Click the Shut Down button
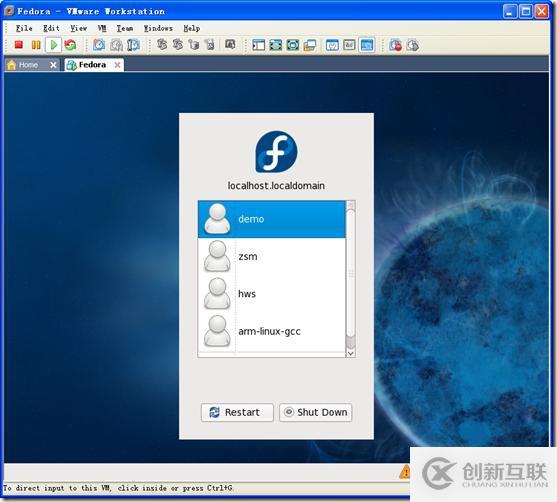Image resolution: width=557 pixels, height=502 pixels. 315,412
